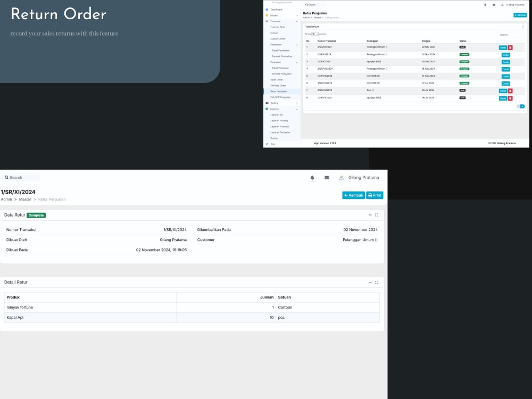
Task: Click the notification bell in the detail page header
Action: click(312, 178)
